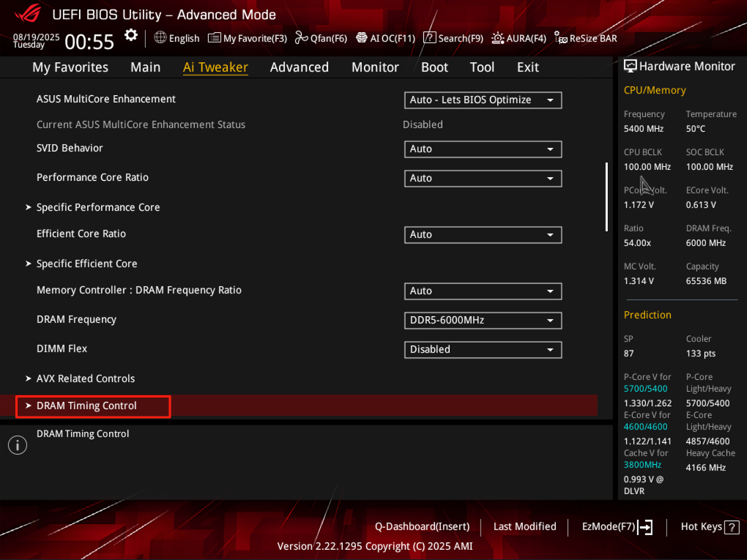Screen dimensions: 747x560
Task: Open My Favorite list icon
Action: point(215,37)
